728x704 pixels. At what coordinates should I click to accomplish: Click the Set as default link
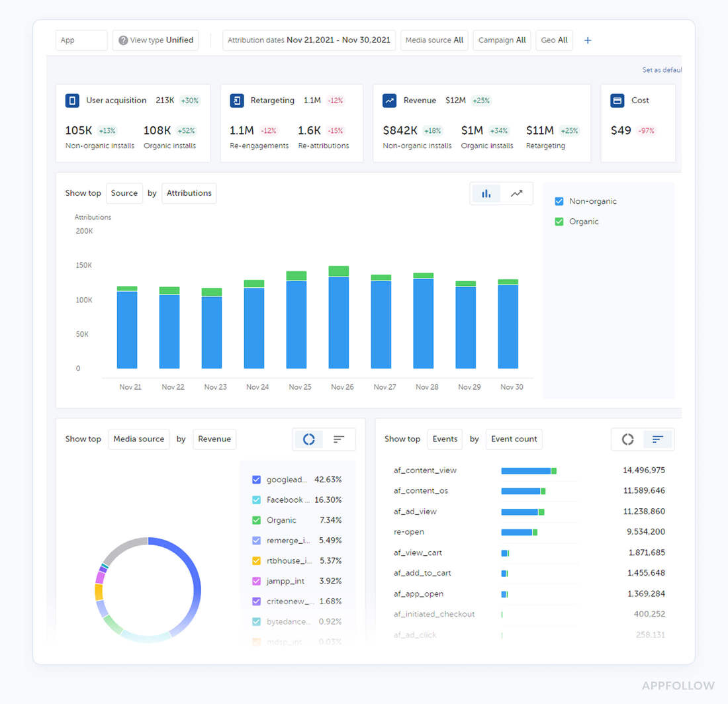(x=661, y=69)
